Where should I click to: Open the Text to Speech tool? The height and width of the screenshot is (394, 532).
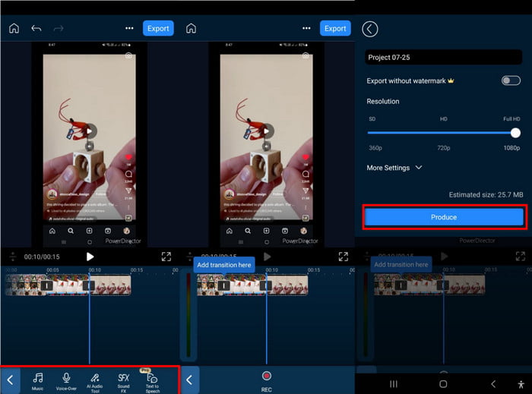click(x=152, y=382)
